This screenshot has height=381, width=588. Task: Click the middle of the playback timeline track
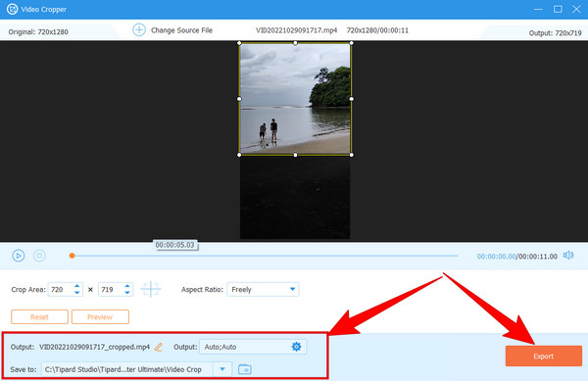[x=265, y=256]
